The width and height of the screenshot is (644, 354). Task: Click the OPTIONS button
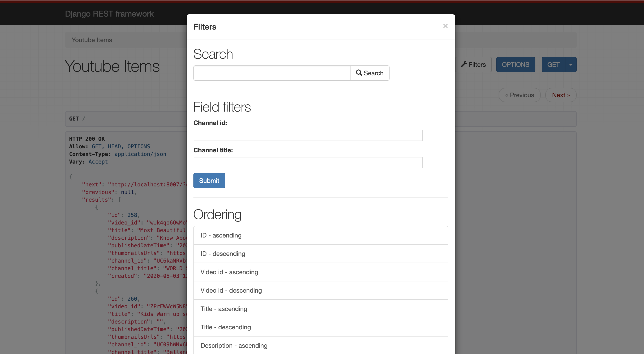pos(515,65)
